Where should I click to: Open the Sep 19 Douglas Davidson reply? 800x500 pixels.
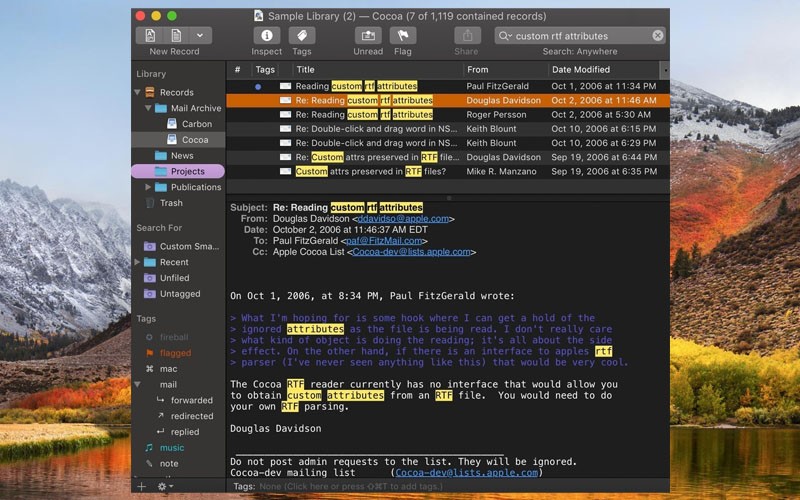[x=448, y=158]
